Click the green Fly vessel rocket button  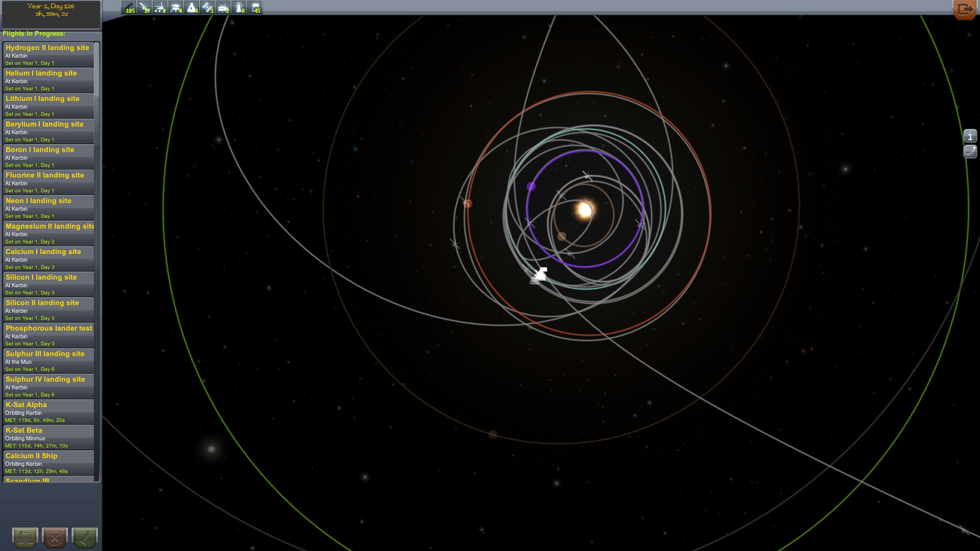click(x=85, y=538)
